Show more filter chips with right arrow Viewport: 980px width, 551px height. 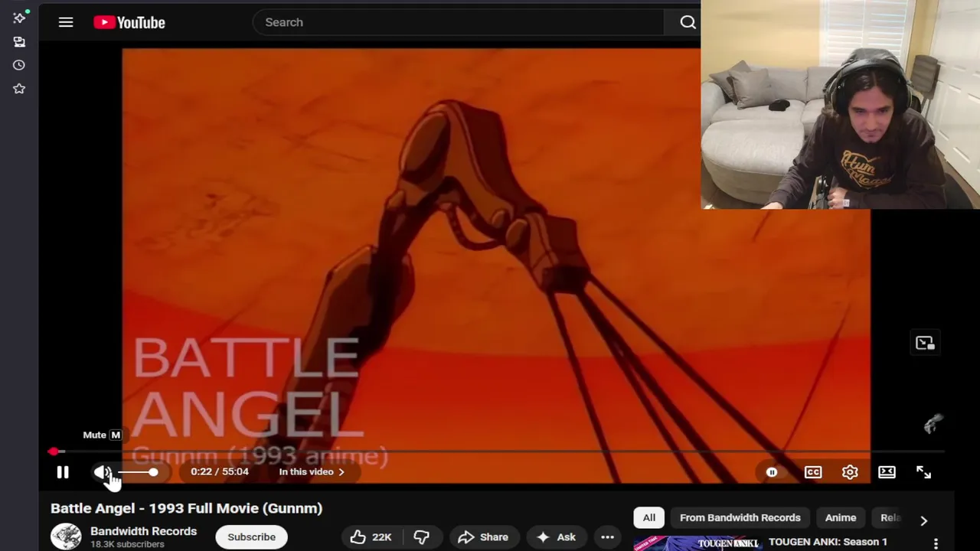923,520
